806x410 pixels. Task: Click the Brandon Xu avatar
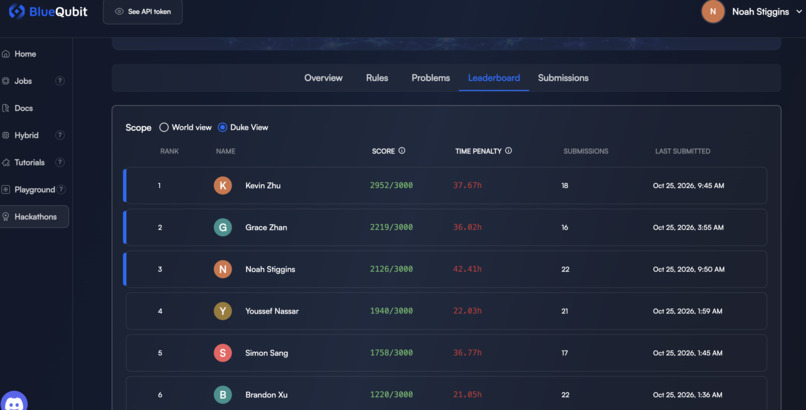[223, 395]
